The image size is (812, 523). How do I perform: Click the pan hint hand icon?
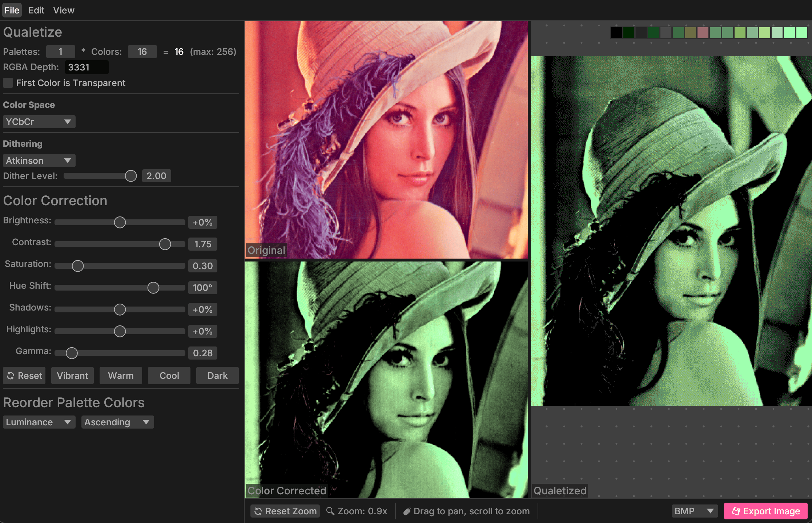(407, 511)
